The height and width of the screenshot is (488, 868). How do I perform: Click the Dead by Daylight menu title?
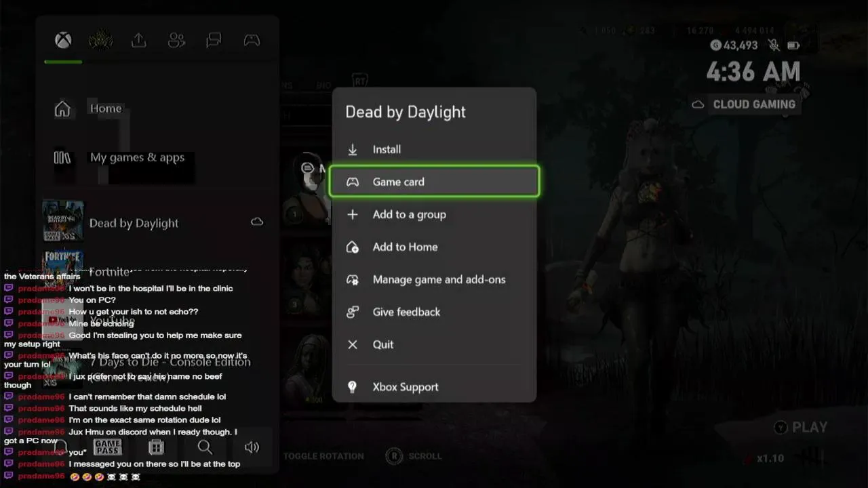point(406,113)
